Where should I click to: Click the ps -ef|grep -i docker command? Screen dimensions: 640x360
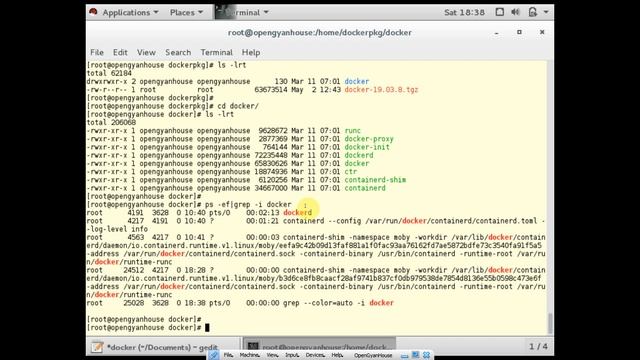coord(248,204)
